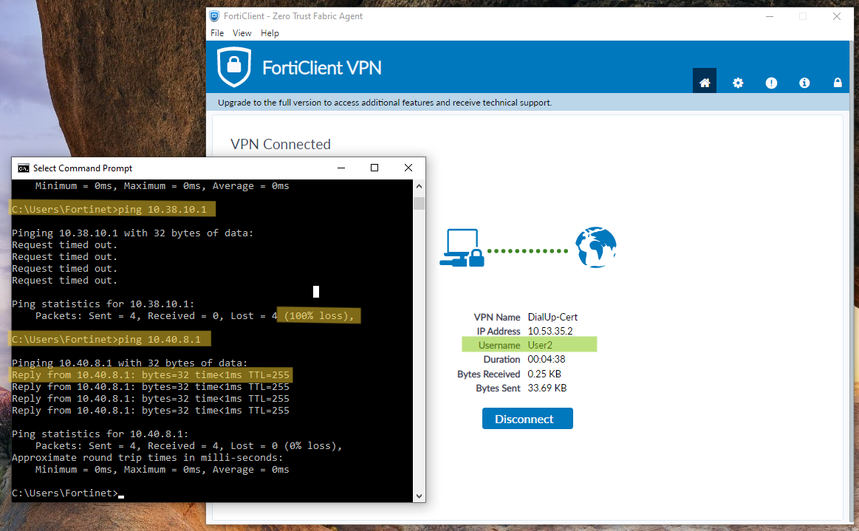Open FortiClient settings gear icon
This screenshot has width=859, height=531.
click(x=738, y=83)
